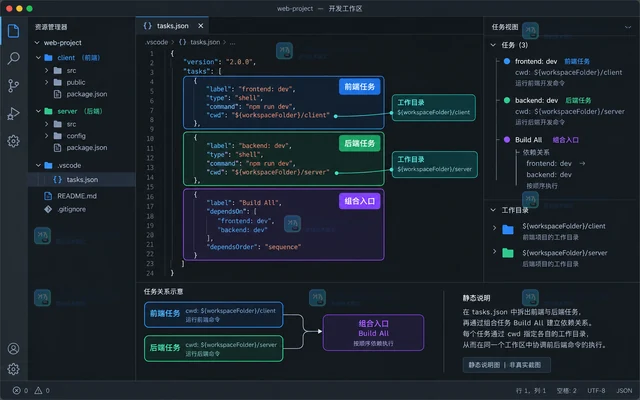
Task: Collapse the 工作目录 section in task view
Action: point(493,210)
